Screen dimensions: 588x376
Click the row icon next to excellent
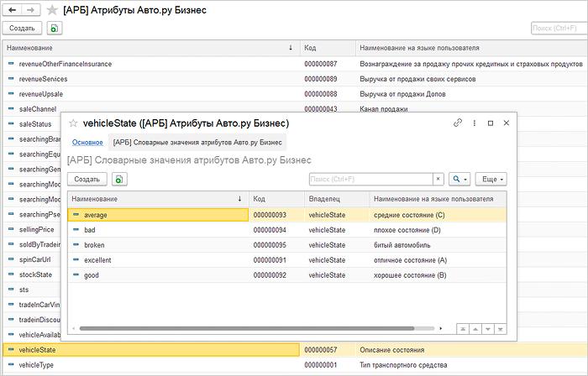[76, 259]
